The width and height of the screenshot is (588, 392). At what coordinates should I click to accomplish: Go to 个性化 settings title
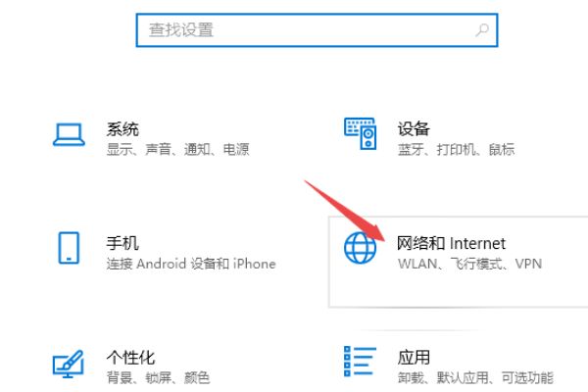[x=130, y=357]
